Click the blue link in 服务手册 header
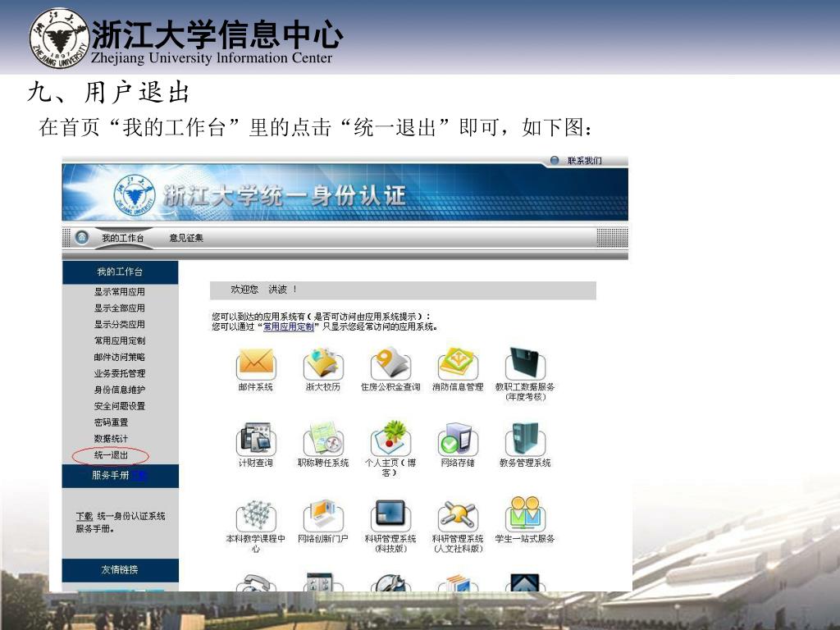This screenshot has width=840, height=630. click(139, 475)
